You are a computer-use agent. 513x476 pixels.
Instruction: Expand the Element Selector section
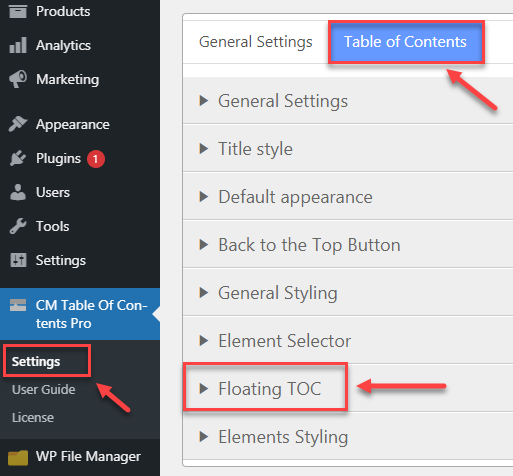click(348, 341)
